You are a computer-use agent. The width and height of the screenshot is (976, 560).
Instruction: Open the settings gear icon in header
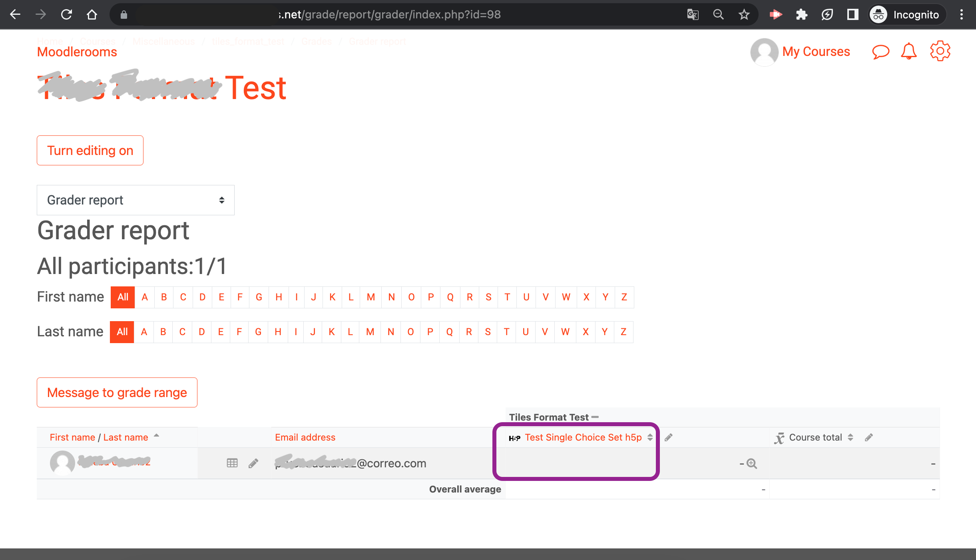click(x=940, y=51)
